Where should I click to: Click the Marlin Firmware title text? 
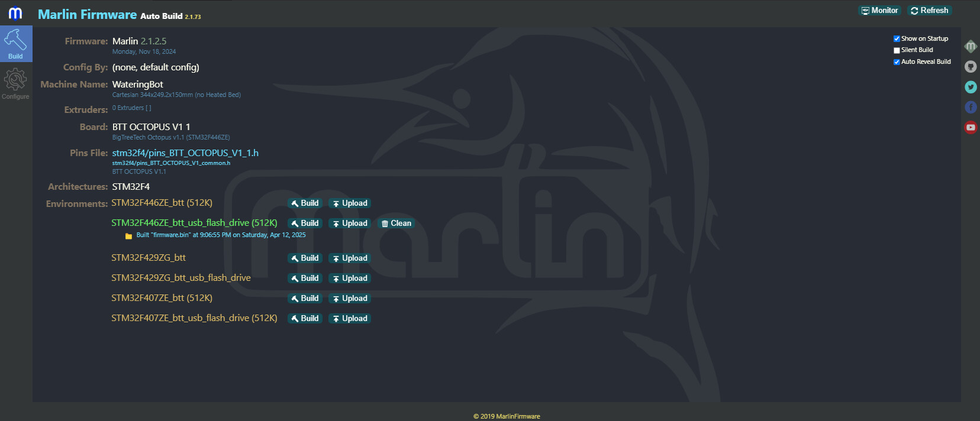[x=87, y=14]
